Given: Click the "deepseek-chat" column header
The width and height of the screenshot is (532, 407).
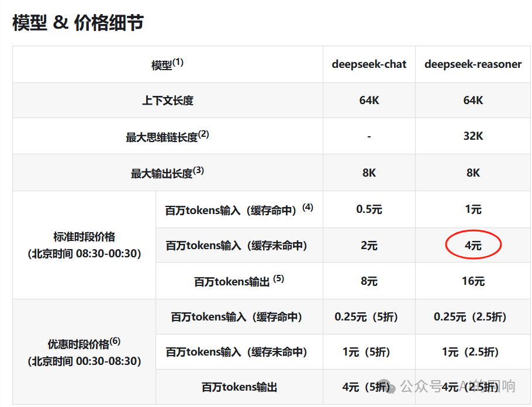Looking at the screenshot, I should 369,64.
